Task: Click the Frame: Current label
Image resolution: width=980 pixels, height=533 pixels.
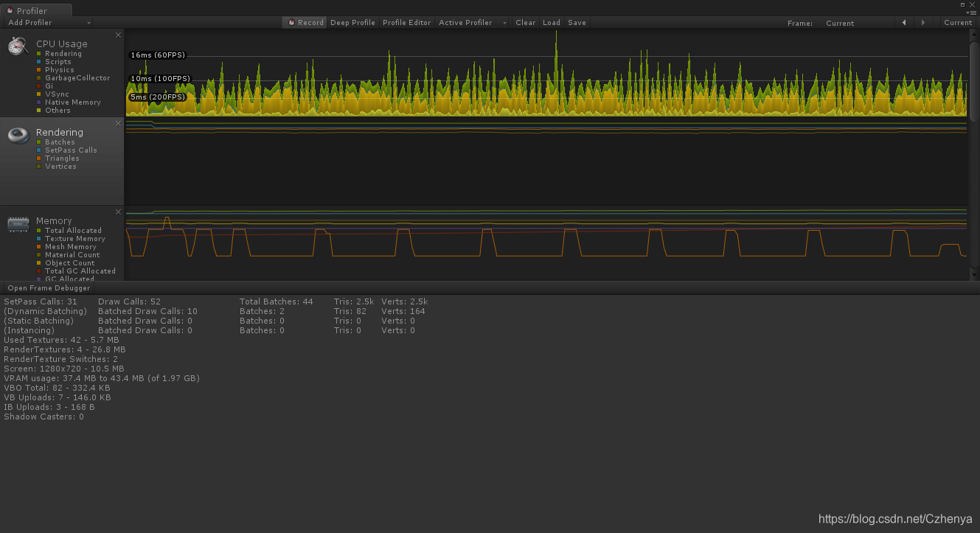Action: tap(821, 23)
